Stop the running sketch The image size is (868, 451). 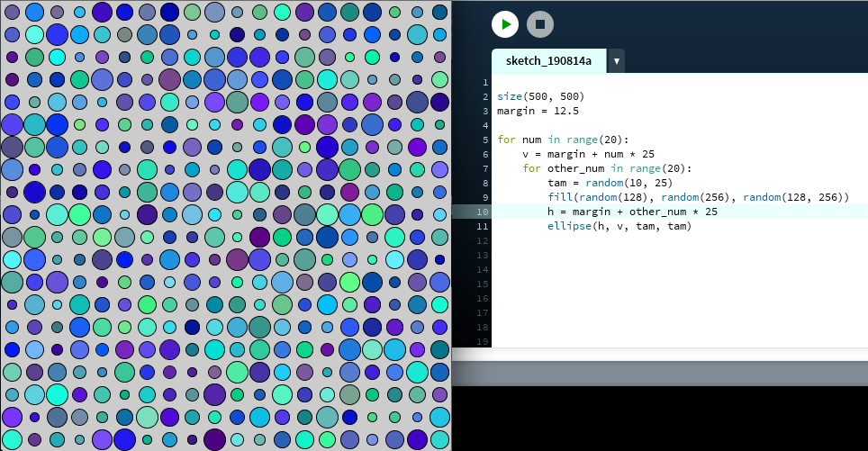pos(540,24)
